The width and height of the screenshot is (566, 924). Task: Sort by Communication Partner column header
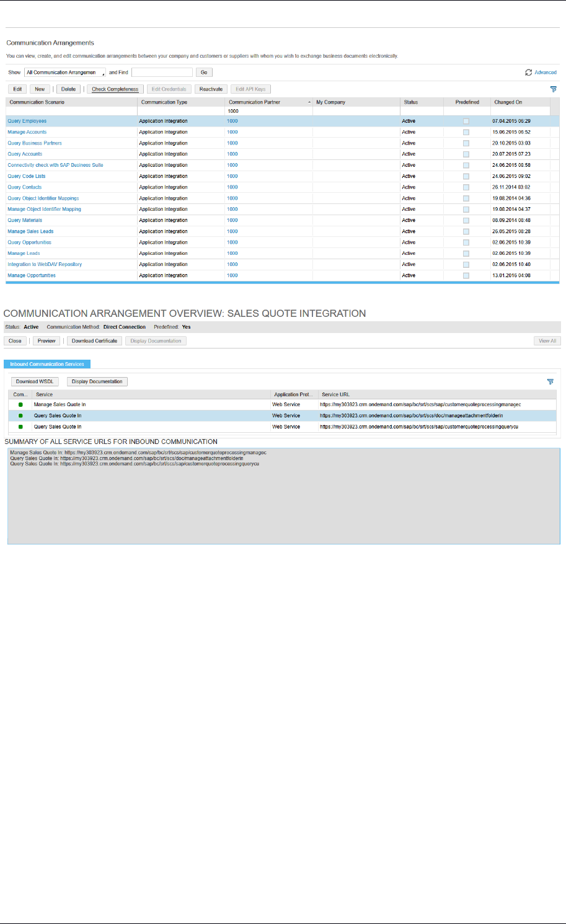tap(268, 102)
